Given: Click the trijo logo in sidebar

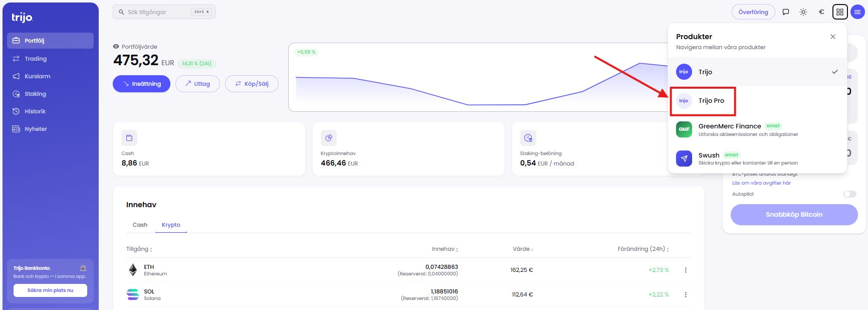Looking at the screenshot, I should click(22, 18).
